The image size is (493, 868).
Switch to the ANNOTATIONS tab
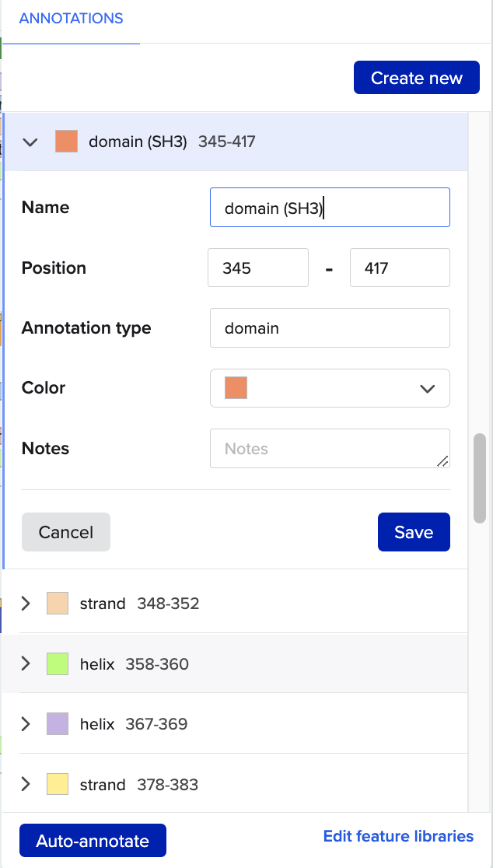[71, 18]
